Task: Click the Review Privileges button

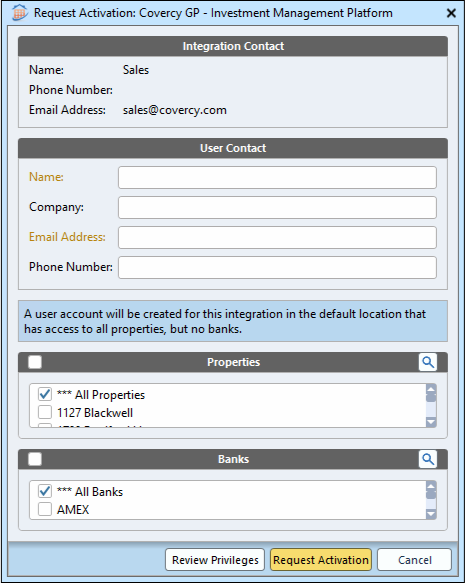Action: (x=215, y=560)
